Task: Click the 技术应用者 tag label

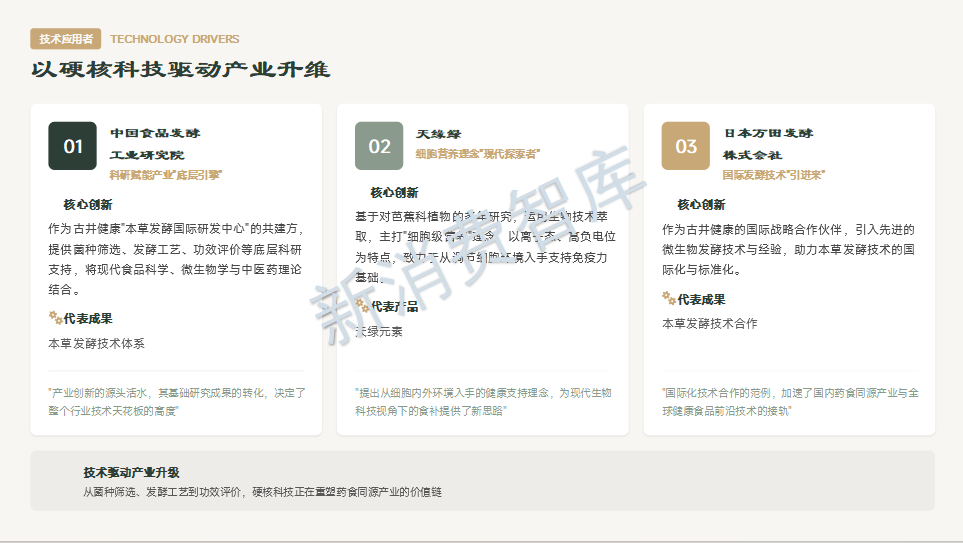Action: [x=66, y=39]
